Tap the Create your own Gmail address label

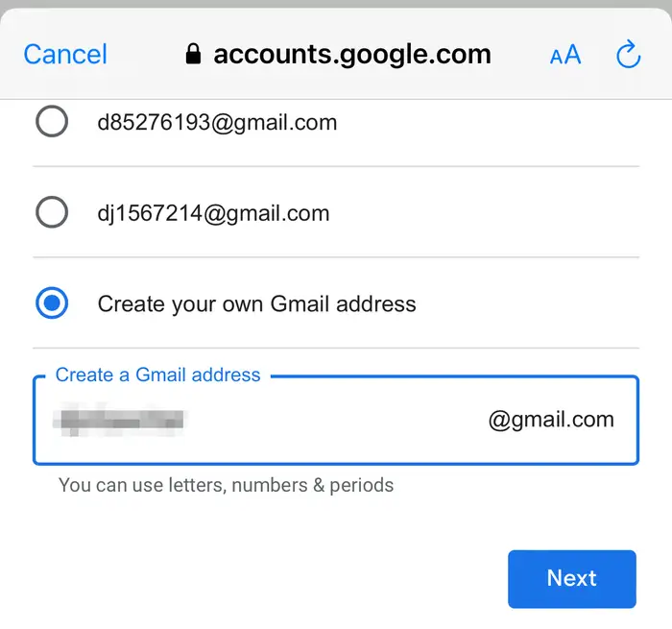tap(256, 304)
